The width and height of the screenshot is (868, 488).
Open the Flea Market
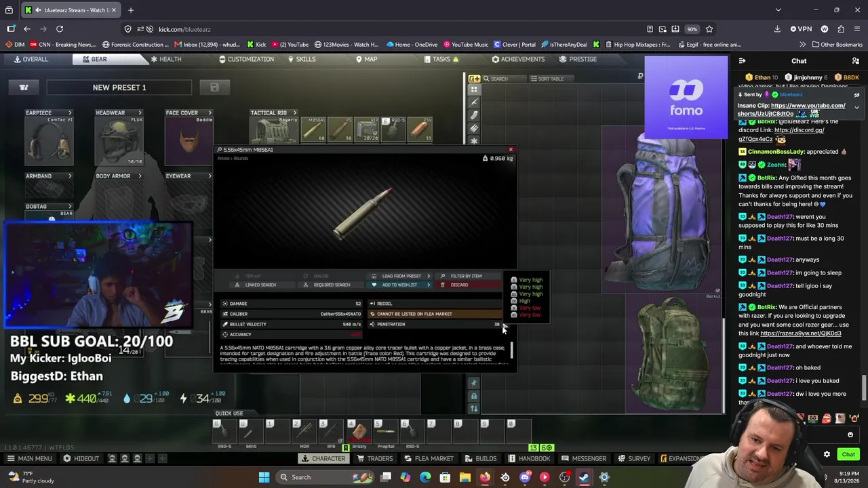pyautogui.click(x=429, y=458)
